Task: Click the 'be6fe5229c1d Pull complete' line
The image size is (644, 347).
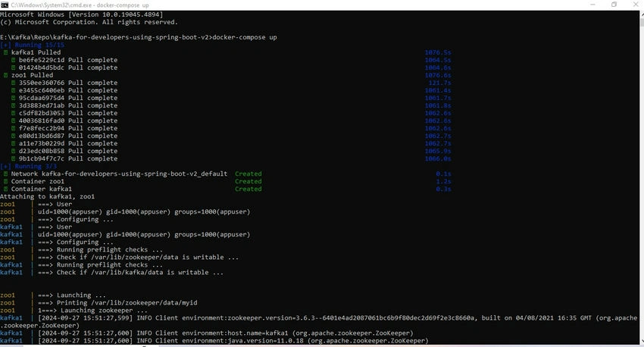Action: click(x=67, y=60)
